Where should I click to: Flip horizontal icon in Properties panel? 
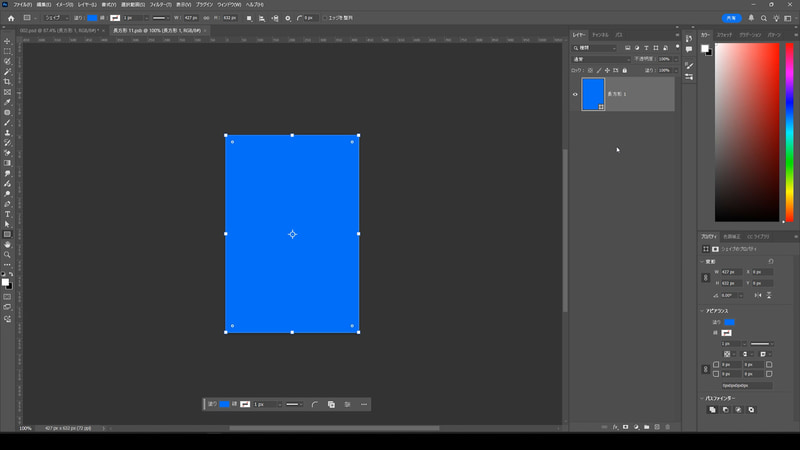758,295
